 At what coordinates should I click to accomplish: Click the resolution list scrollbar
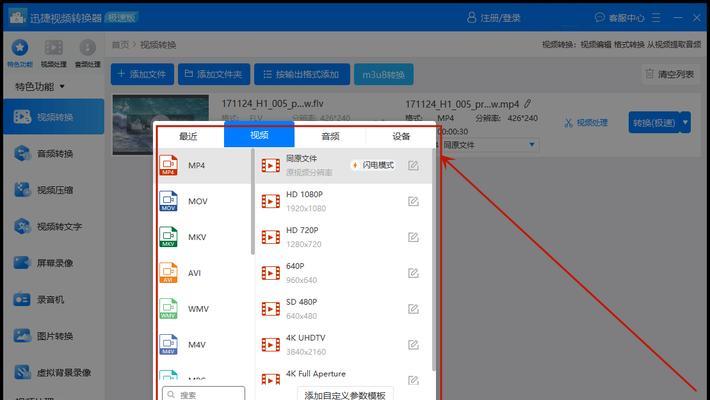click(434, 260)
